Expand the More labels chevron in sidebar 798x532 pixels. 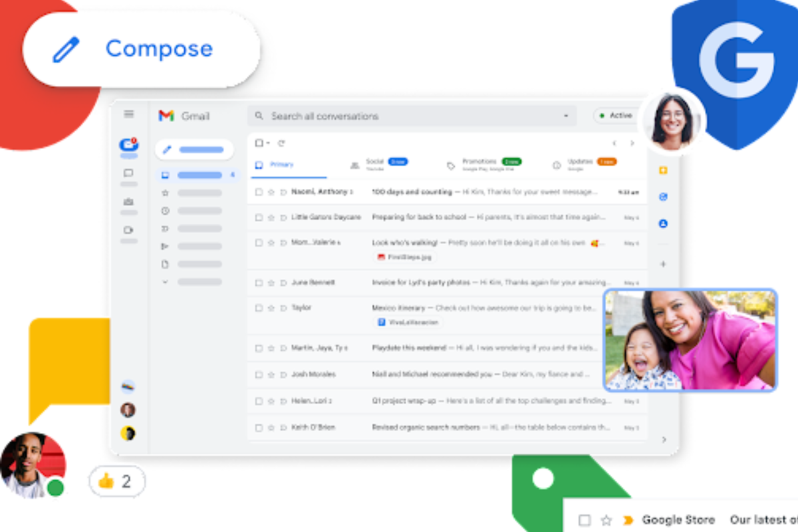click(x=165, y=281)
